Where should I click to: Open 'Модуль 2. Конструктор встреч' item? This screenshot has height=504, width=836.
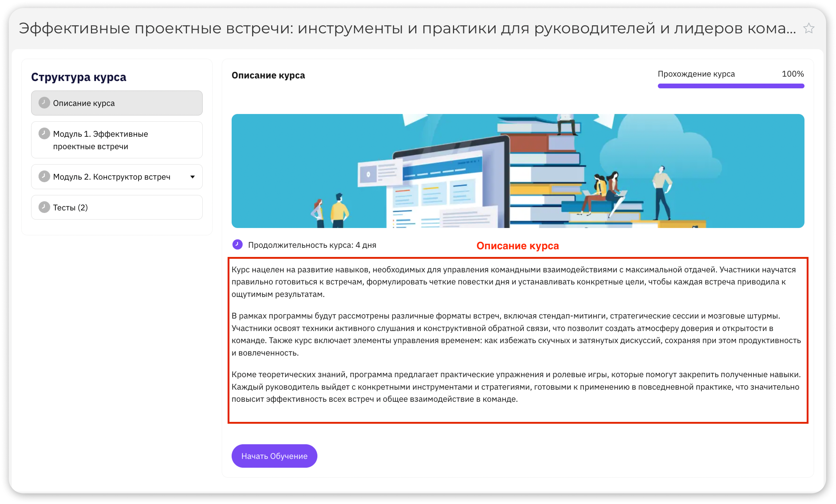(117, 176)
